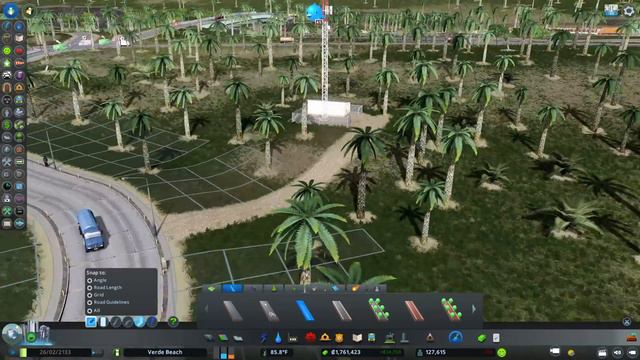Open the Garbage and Industry menu
The image size is (640, 360).
click(293, 338)
